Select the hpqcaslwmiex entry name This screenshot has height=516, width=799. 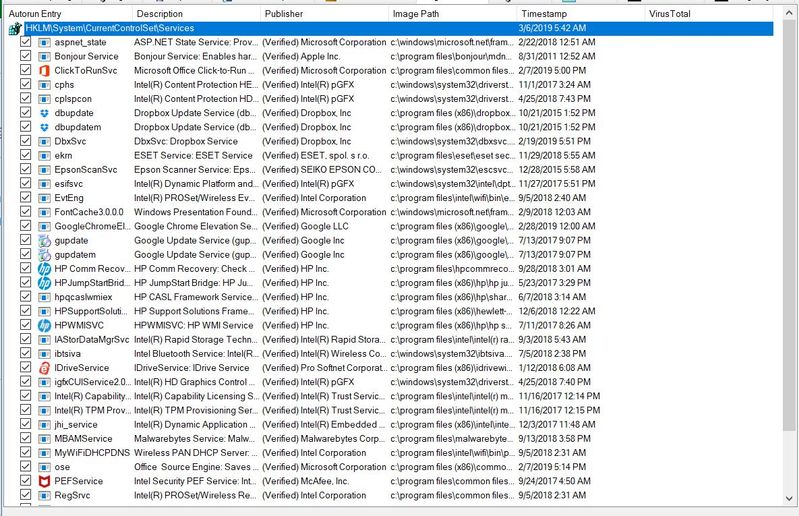[x=83, y=297]
